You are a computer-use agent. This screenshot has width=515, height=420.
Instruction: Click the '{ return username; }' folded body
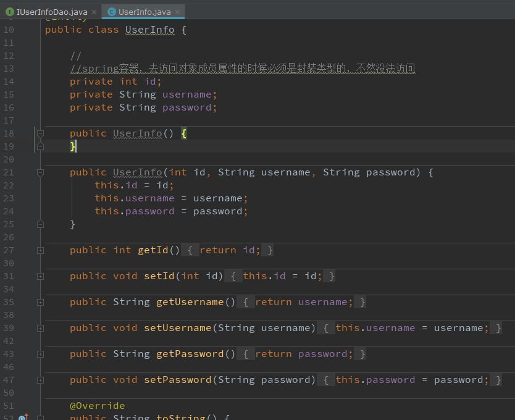[301, 303]
